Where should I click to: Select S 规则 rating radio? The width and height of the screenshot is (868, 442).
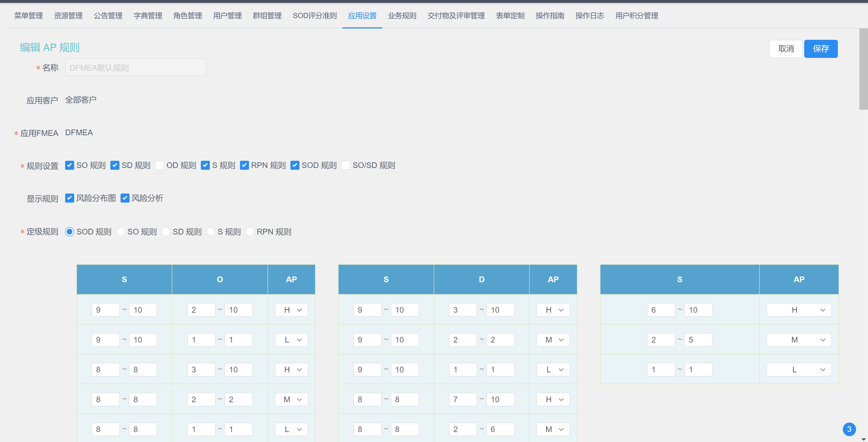coord(211,232)
